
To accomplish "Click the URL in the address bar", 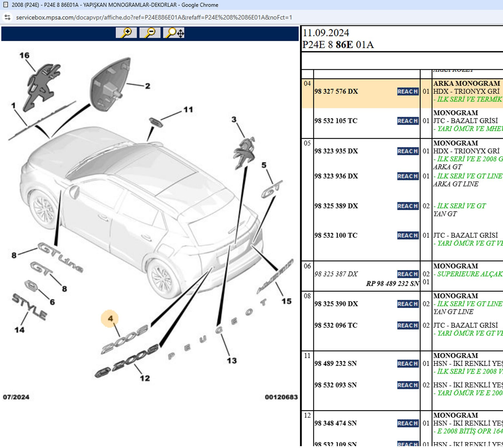I will coord(154,17).
